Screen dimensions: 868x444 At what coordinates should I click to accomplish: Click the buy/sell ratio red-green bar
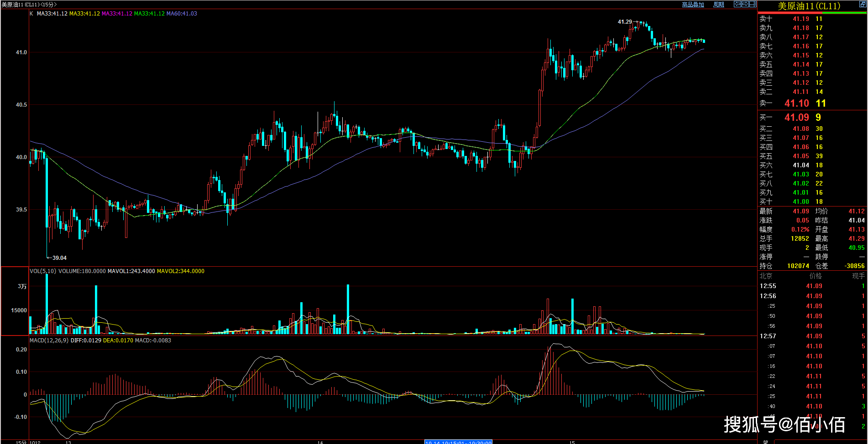(x=812, y=12)
